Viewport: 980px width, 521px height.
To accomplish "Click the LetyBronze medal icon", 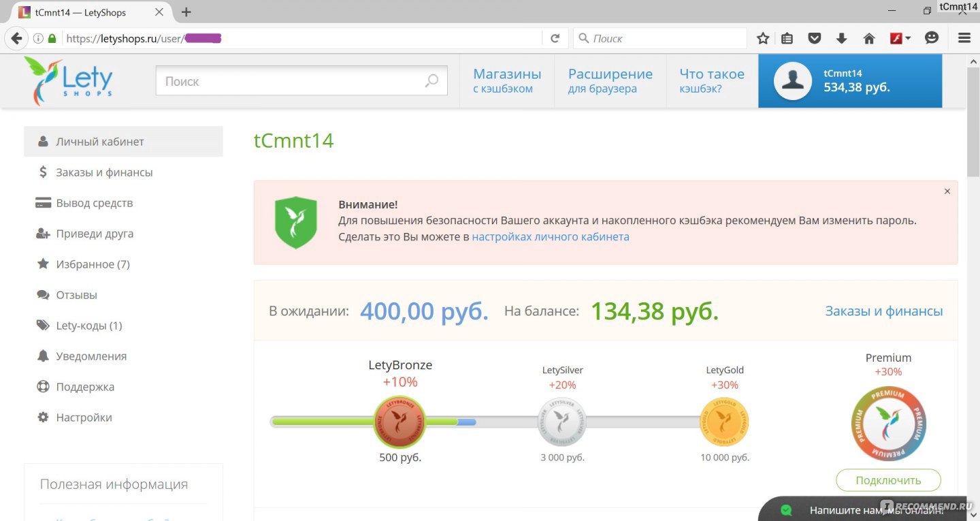I will click(x=400, y=422).
